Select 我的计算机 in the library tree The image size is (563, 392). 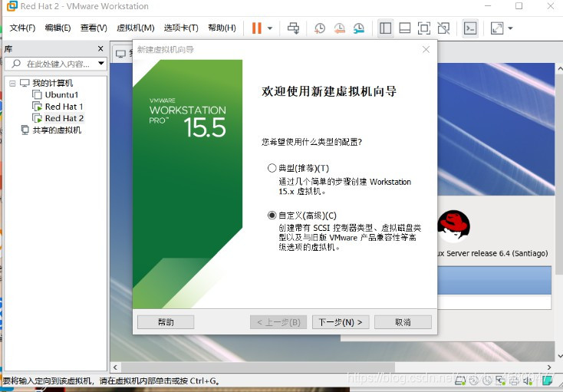[x=52, y=83]
